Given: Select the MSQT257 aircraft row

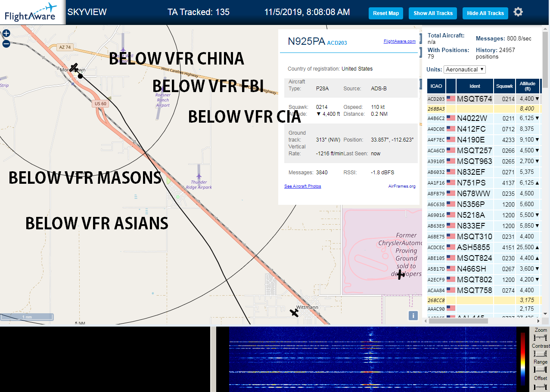Looking at the screenshot, I should pos(484,150).
